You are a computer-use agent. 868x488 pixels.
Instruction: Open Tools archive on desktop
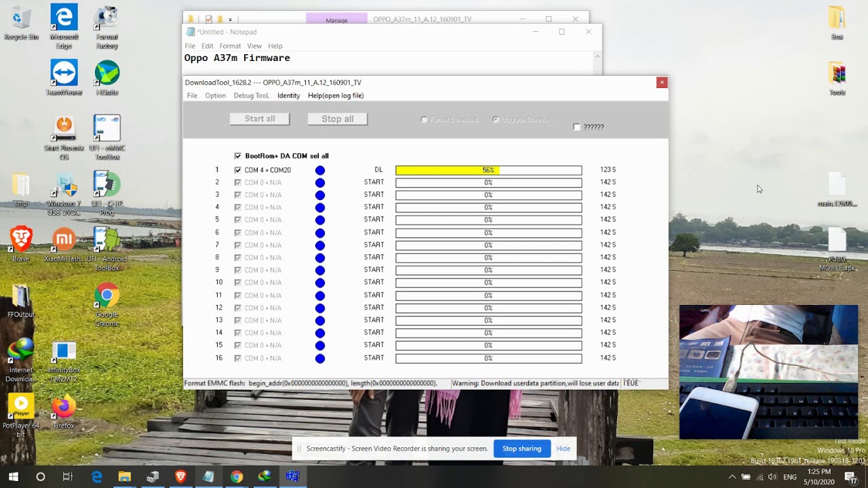coord(837,79)
